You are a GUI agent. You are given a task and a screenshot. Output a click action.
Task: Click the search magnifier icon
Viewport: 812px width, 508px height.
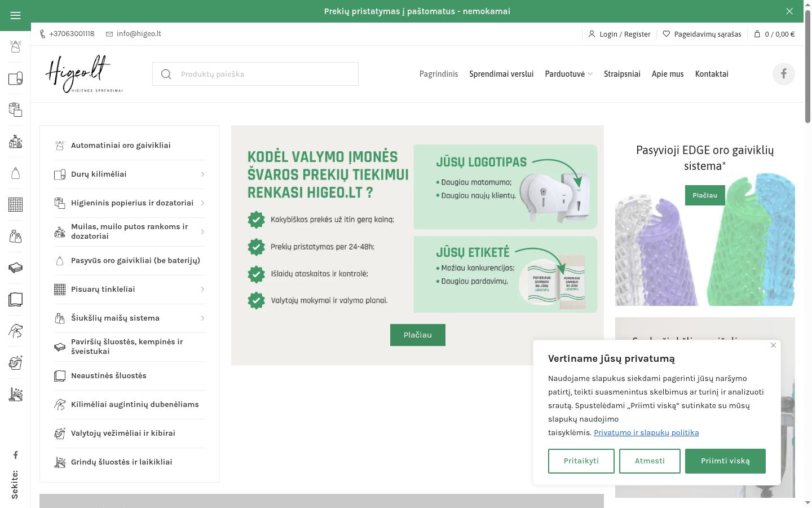coord(166,74)
